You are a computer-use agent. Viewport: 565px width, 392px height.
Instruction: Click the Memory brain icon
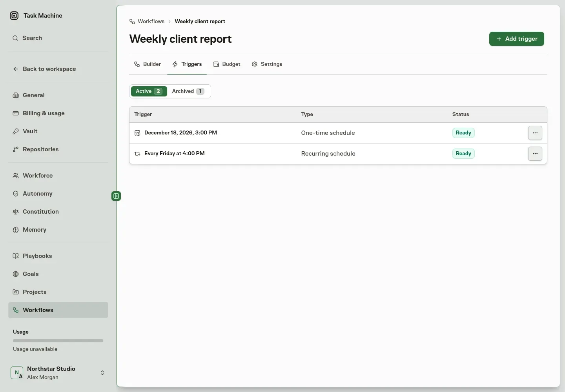click(16, 230)
